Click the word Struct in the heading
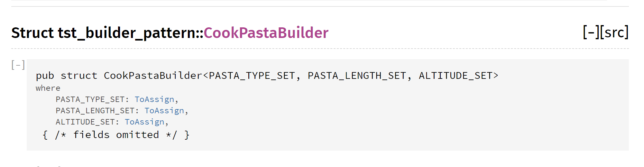Screen dimensions: 644x167 point(32,33)
